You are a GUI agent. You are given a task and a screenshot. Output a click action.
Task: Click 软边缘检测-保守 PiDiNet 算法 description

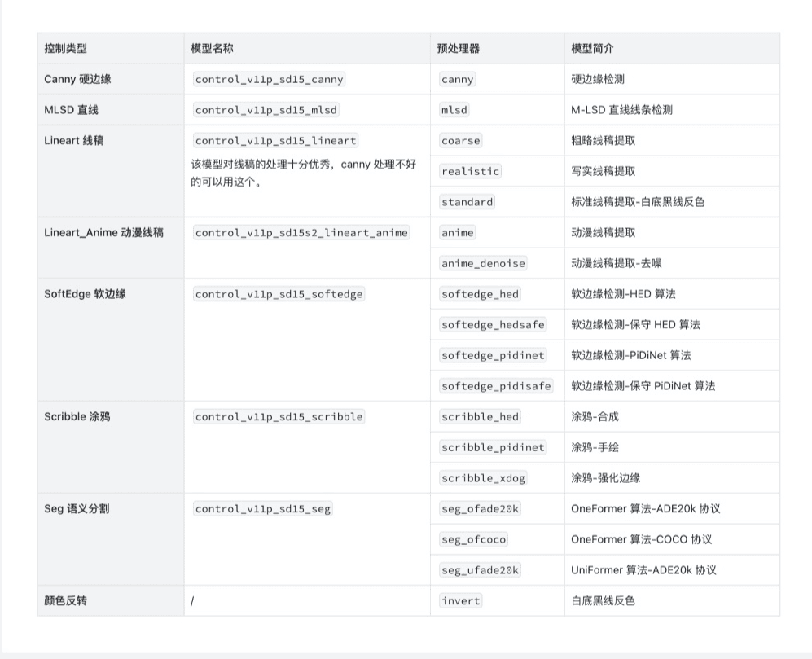[643, 386]
